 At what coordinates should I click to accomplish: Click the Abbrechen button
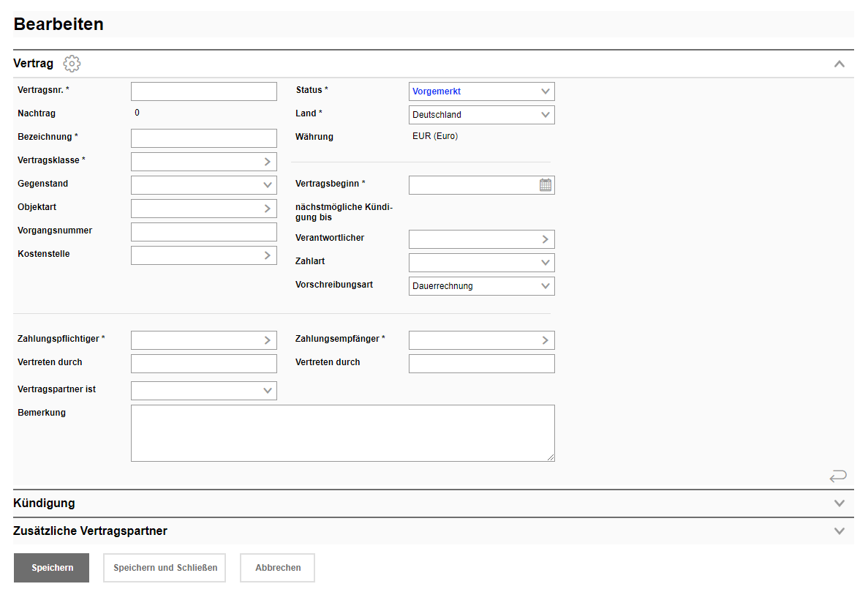point(277,568)
